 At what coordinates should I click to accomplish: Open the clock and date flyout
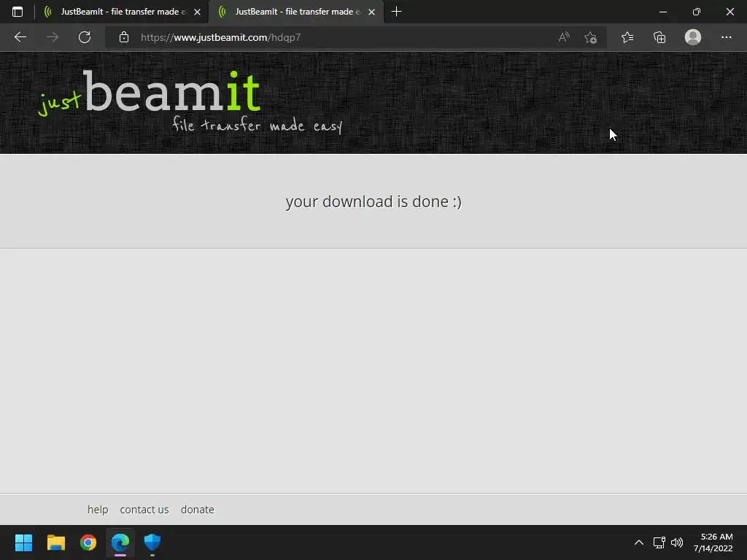coord(713,542)
